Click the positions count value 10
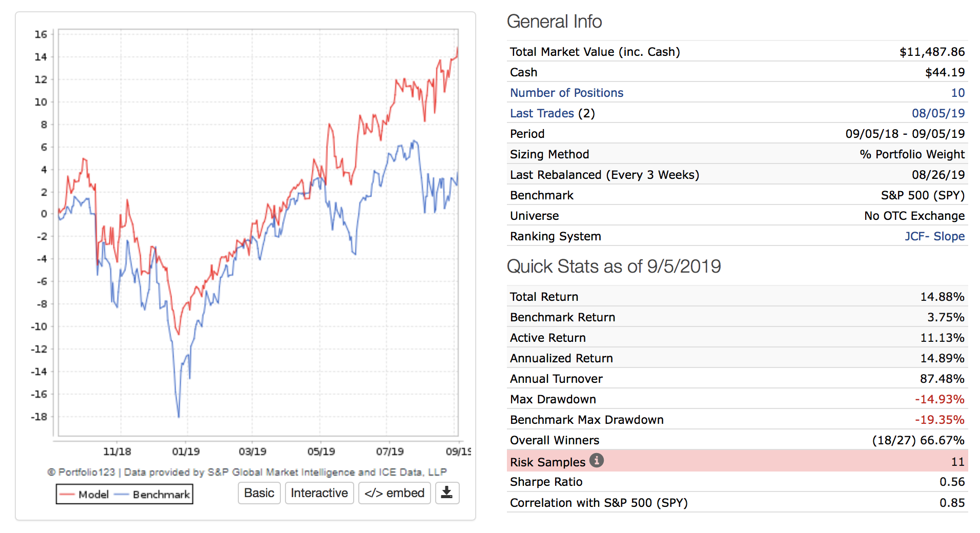The image size is (980, 533). [957, 93]
